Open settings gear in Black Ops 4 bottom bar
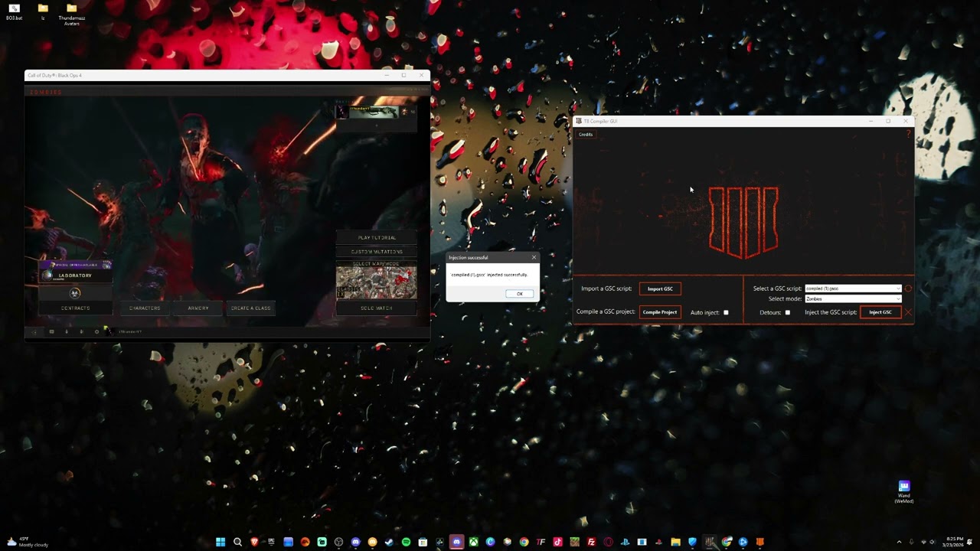The image size is (980, 551). [96, 332]
